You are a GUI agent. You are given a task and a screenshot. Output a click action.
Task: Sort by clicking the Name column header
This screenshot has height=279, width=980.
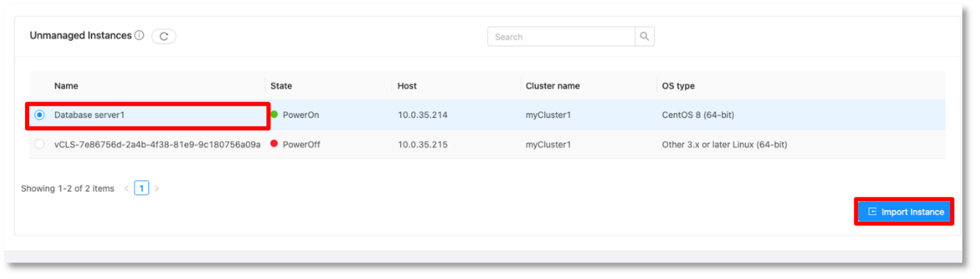point(66,86)
